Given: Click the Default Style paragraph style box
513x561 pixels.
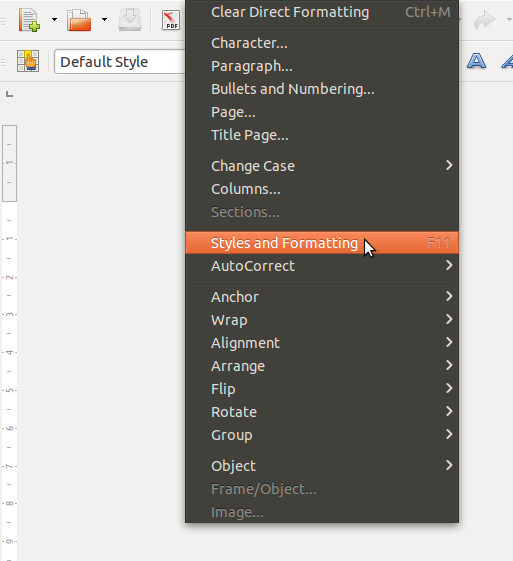Looking at the screenshot, I should coord(120,62).
